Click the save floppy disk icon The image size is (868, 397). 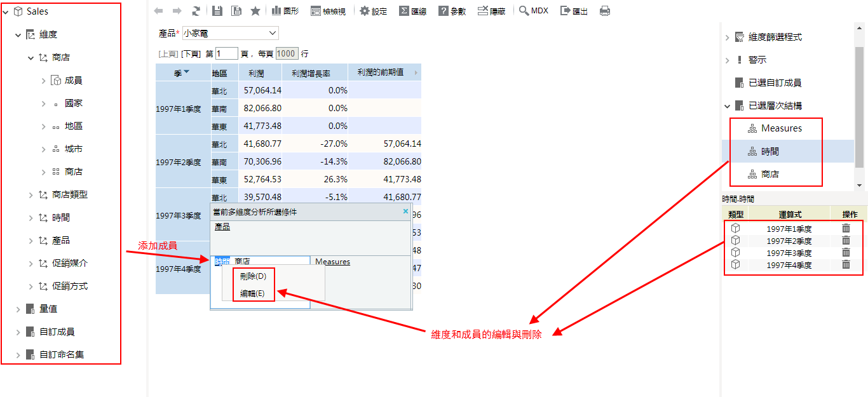[x=217, y=11]
